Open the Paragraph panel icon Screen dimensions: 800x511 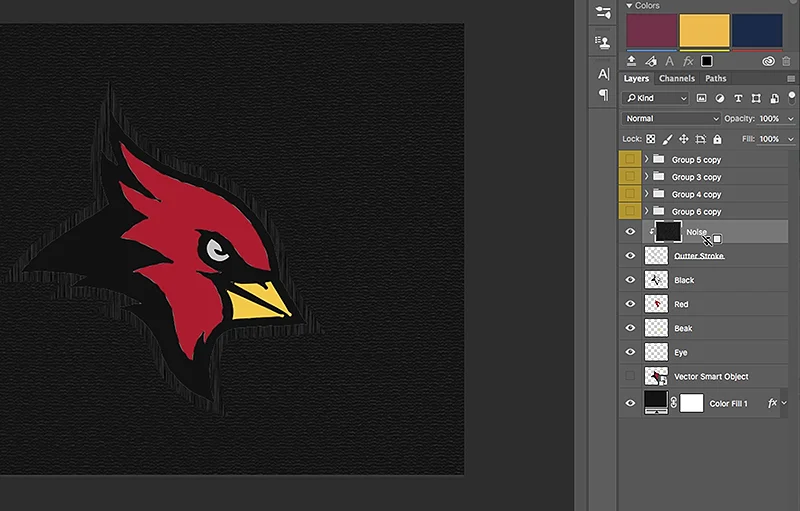[604, 95]
